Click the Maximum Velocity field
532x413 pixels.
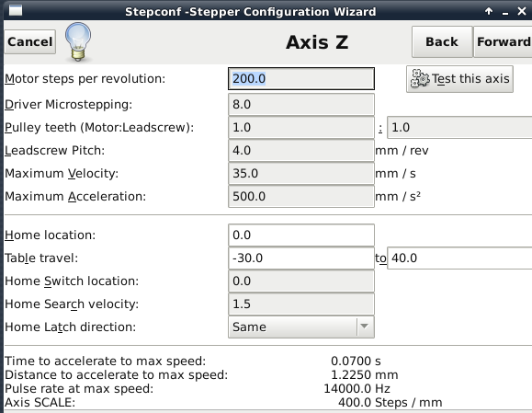click(301, 173)
